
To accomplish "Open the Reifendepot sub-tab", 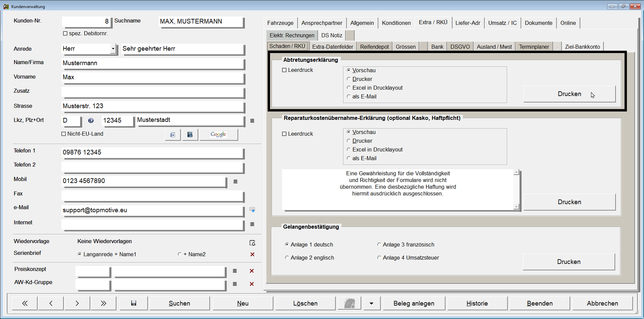I will coord(374,47).
